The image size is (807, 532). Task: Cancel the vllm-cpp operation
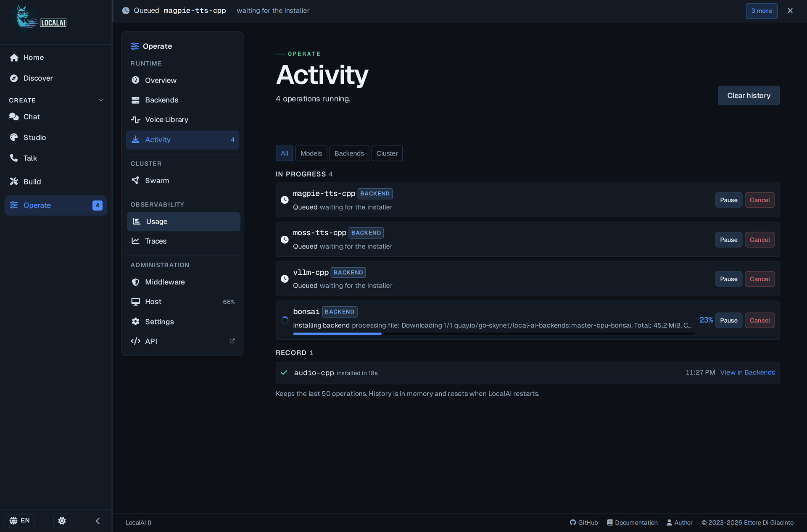point(760,279)
